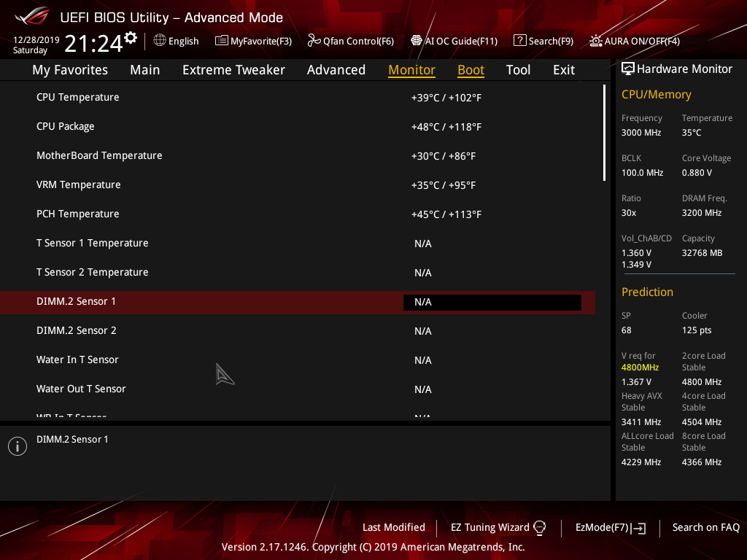Image resolution: width=747 pixels, height=560 pixels.
Task: Click the Search question mark icon
Action: pos(519,41)
